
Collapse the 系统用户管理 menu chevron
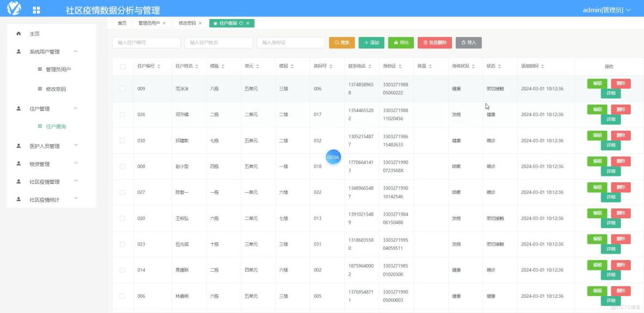pos(76,51)
